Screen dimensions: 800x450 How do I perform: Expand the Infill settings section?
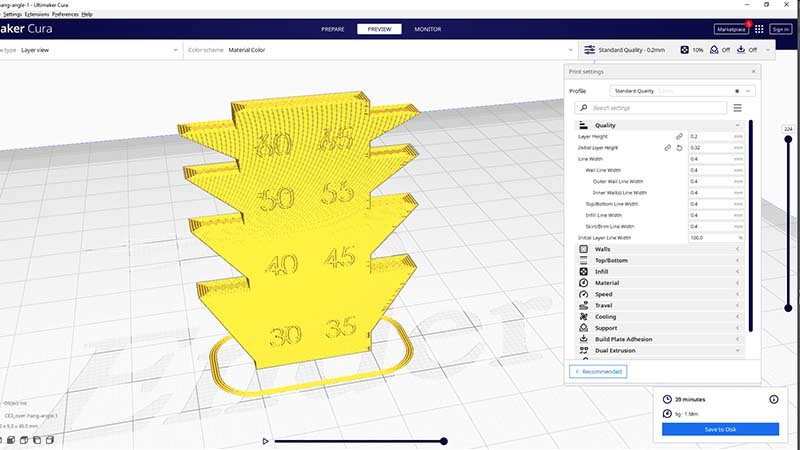pyautogui.click(x=737, y=271)
